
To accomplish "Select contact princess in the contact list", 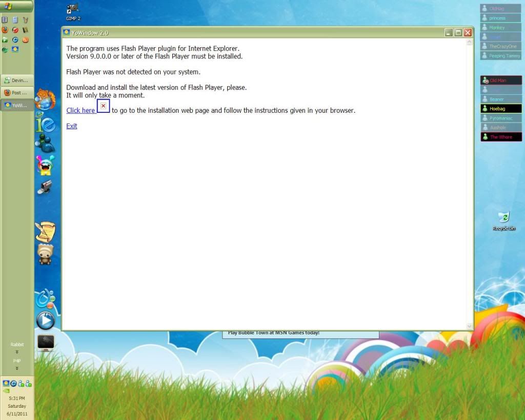I will (500, 18).
